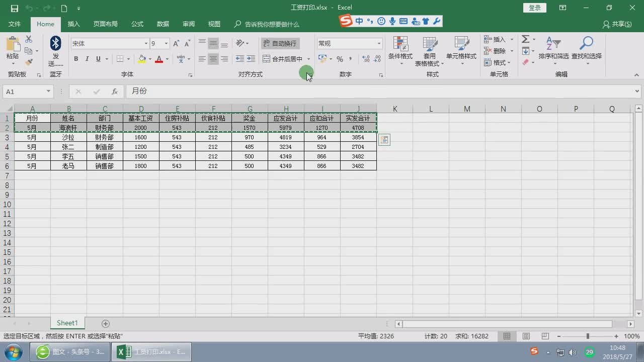The height and width of the screenshot is (362, 644).
Task: Increase decimal places
Action: click(365, 59)
